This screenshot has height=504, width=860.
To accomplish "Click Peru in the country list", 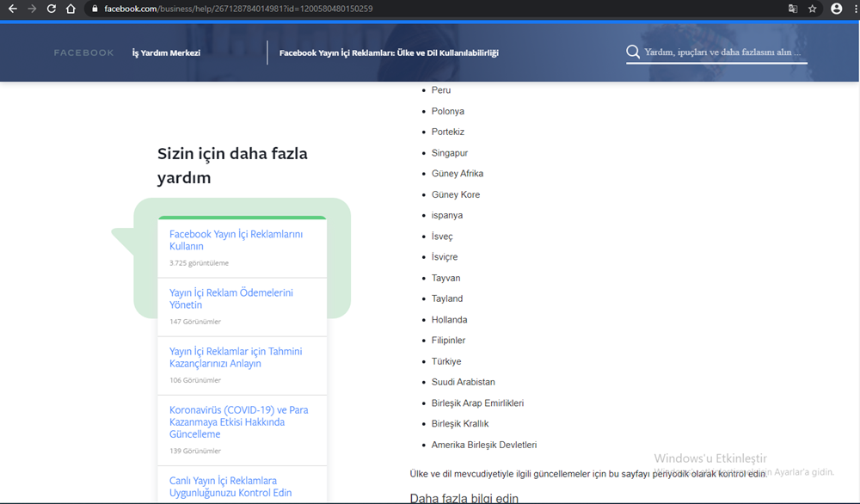I will click(441, 90).
